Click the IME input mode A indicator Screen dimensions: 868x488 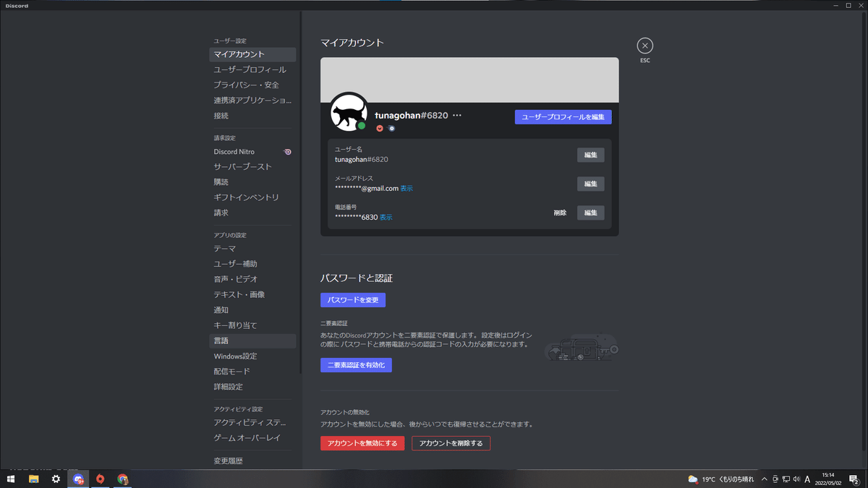coord(807,479)
